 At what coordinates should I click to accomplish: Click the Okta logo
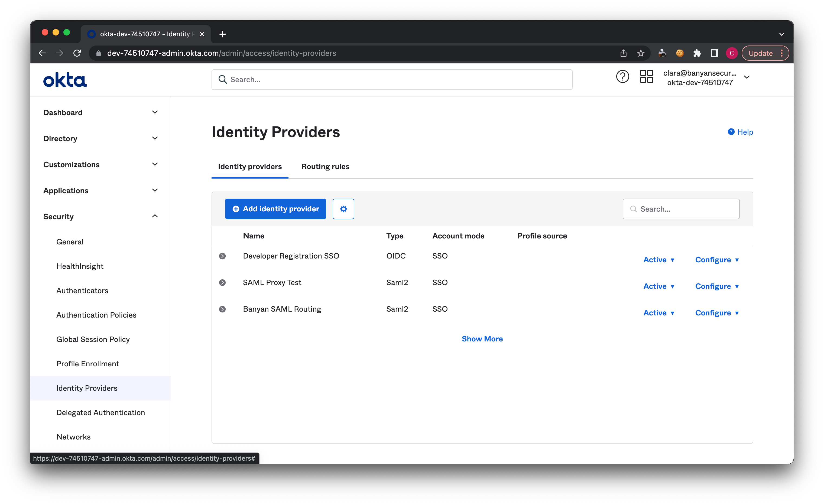pyautogui.click(x=65, y=80)
